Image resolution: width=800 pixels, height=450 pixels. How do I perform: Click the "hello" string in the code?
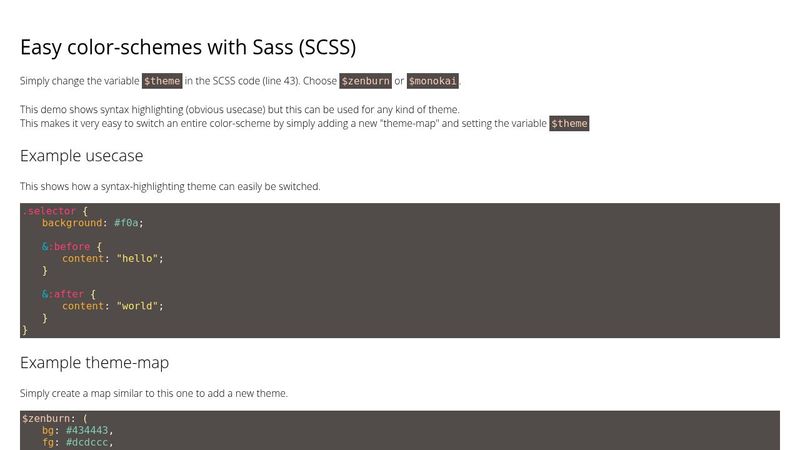point(137,258)
